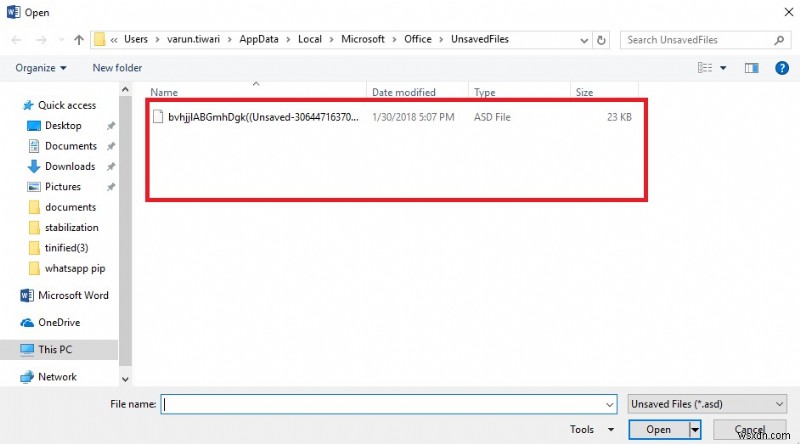
Task: Open the tinified(3) folder
Action: (66, 248)
